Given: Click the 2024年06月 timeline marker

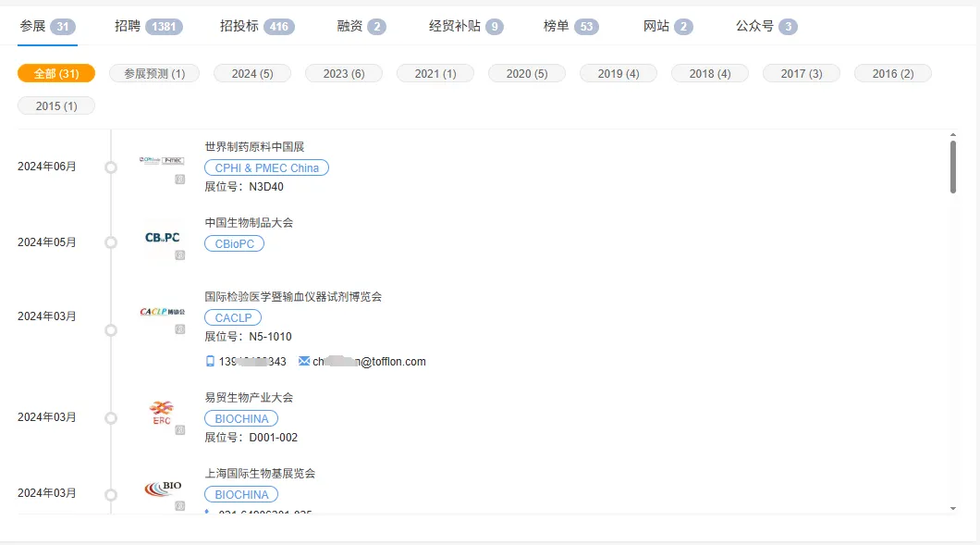Looking at the screenshot, I should 111,167.
